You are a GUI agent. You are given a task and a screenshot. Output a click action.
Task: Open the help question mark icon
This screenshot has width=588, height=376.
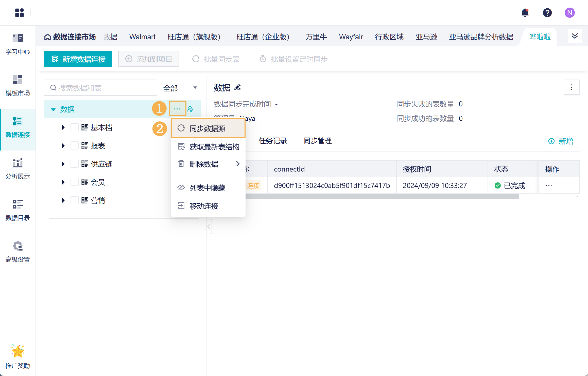(547, 13)
